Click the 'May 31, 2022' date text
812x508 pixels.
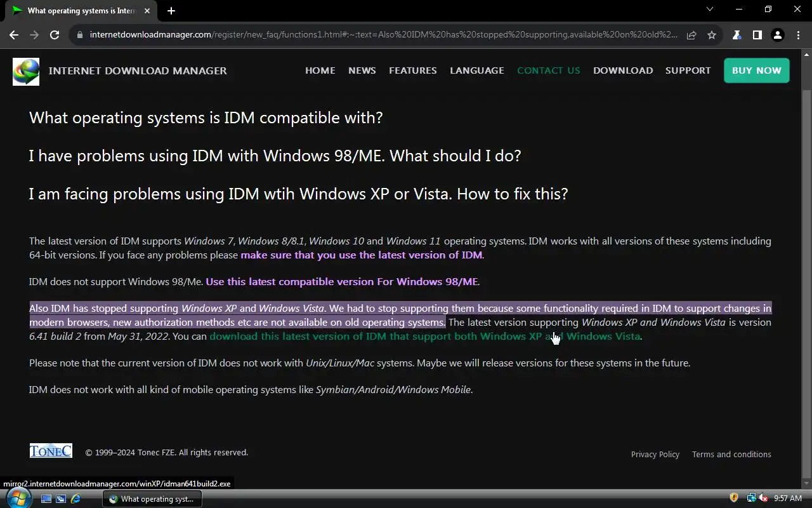pyautogui.click(x=138, y=337)
